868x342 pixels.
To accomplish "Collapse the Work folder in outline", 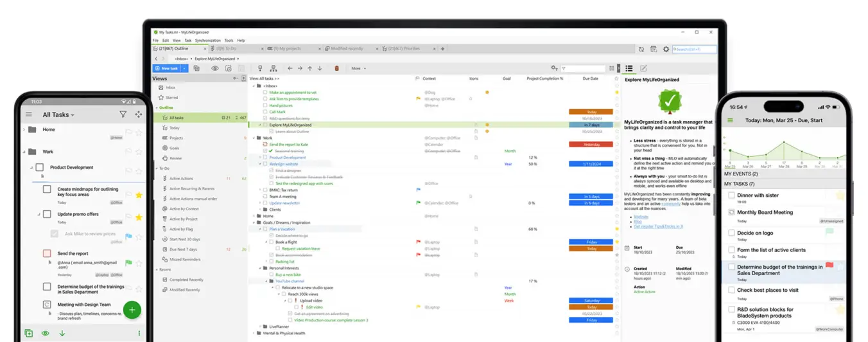I will [x=255, y=138].
